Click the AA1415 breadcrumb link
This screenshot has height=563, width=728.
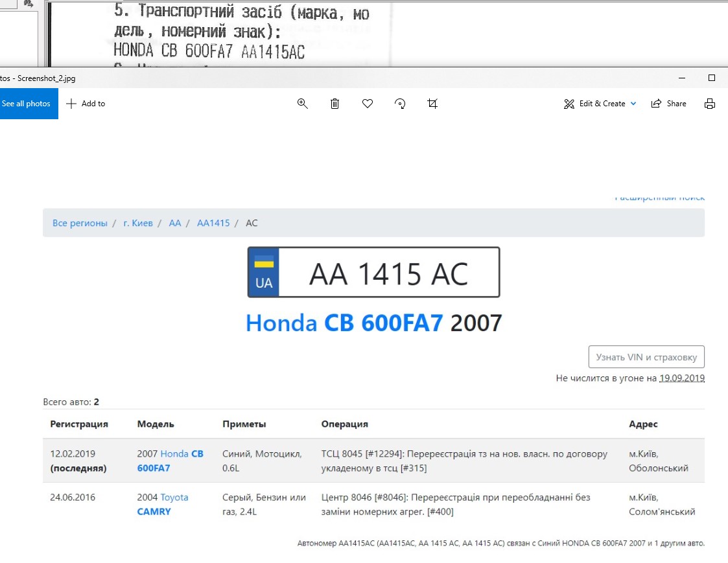click(x=213, y=223)
